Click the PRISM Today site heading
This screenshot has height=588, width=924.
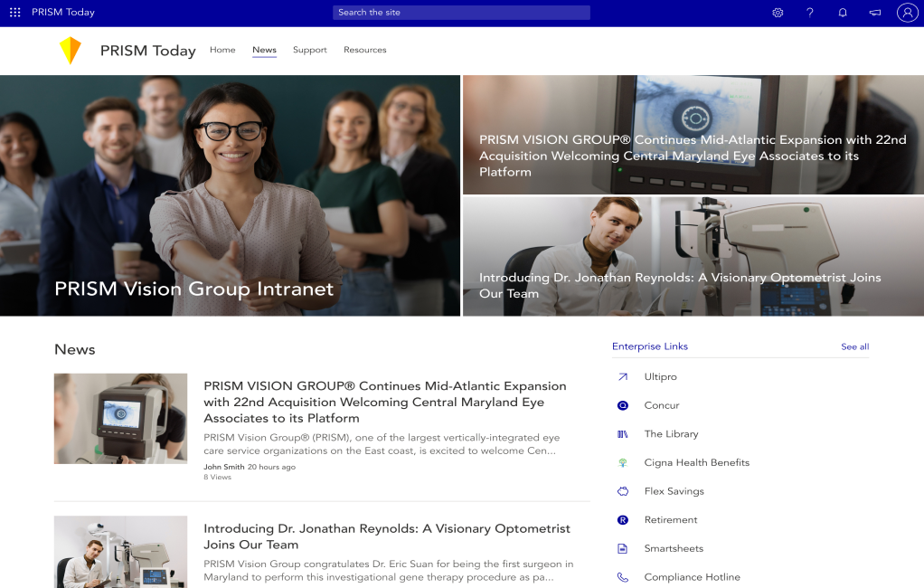tap(148, 51)
